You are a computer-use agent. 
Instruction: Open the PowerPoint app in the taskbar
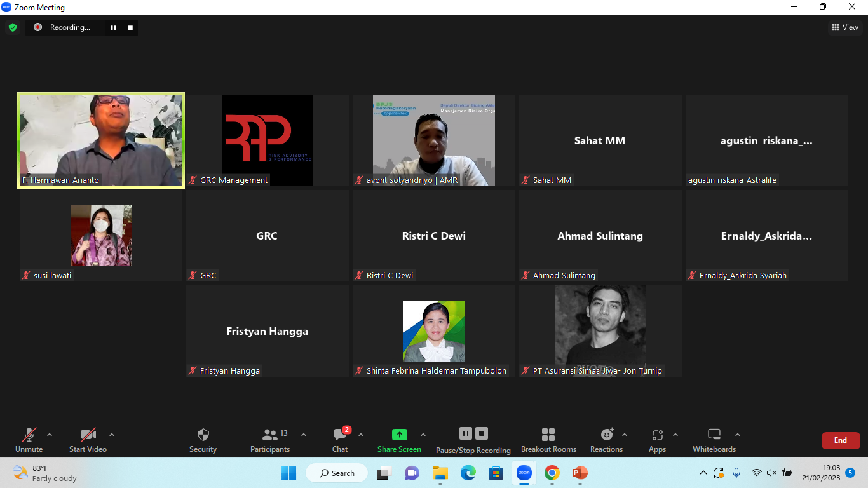coord(579,473)
